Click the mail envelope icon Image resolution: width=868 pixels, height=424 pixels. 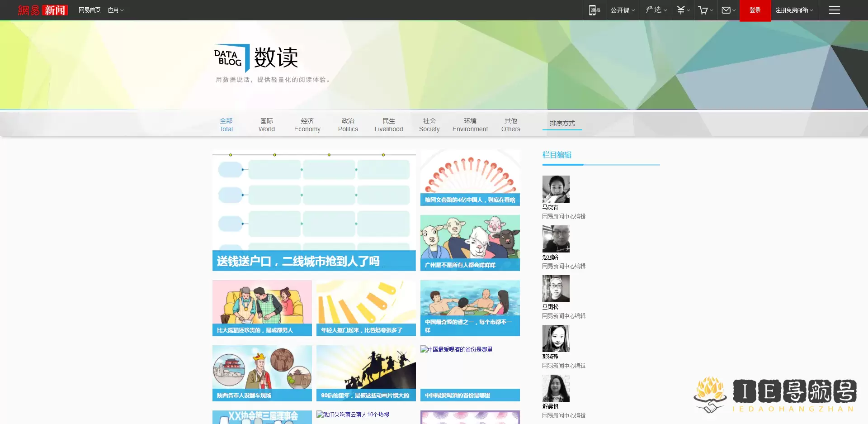pos(728,10)
